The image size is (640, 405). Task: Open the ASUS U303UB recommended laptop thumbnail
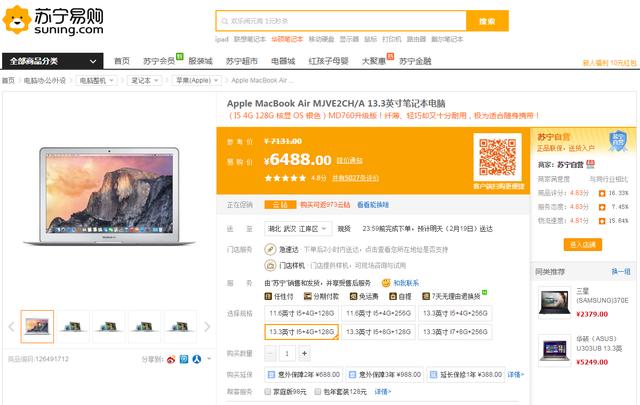coord(554,350)
